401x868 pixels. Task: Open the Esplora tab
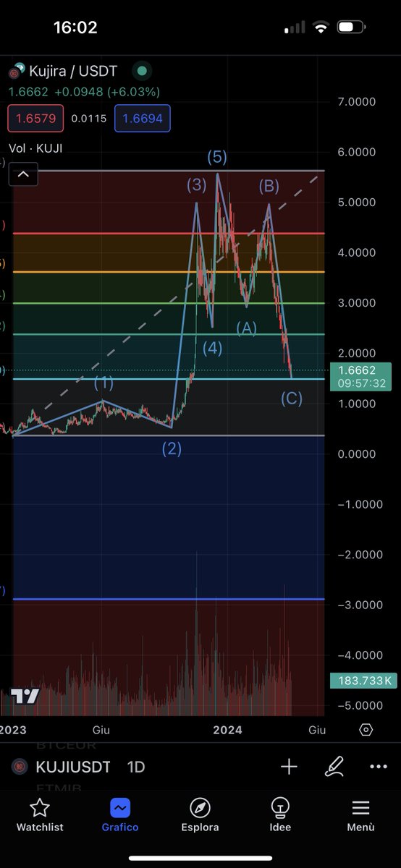click(200, 815)
